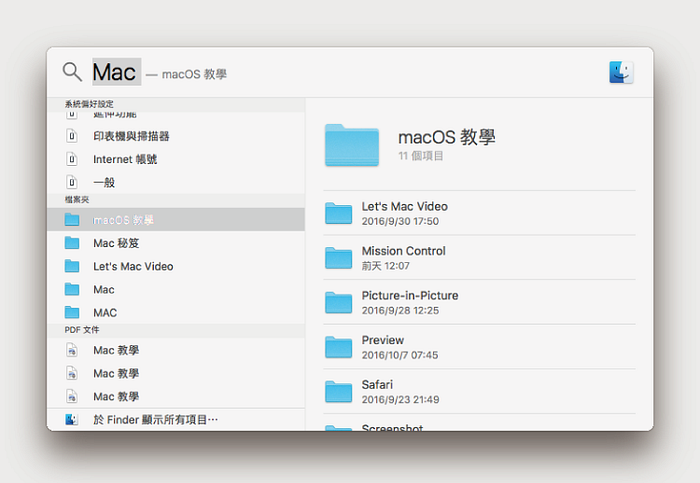Select the Mac folder result
The image size is (700, 483).
point(176,289)
